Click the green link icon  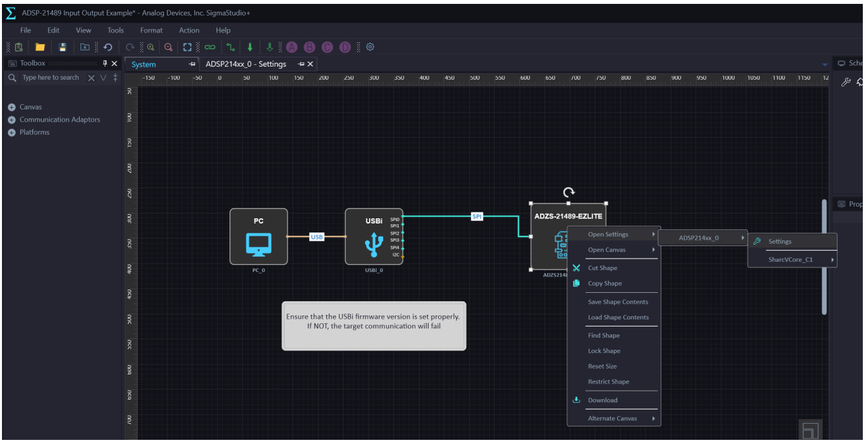[x=210, y=47]
